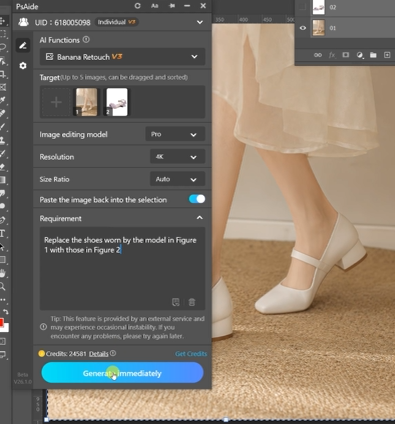This screenshot has height=424, width=395.
Task: Click the PsAide refresh icon
Action: tap(138, 6)
